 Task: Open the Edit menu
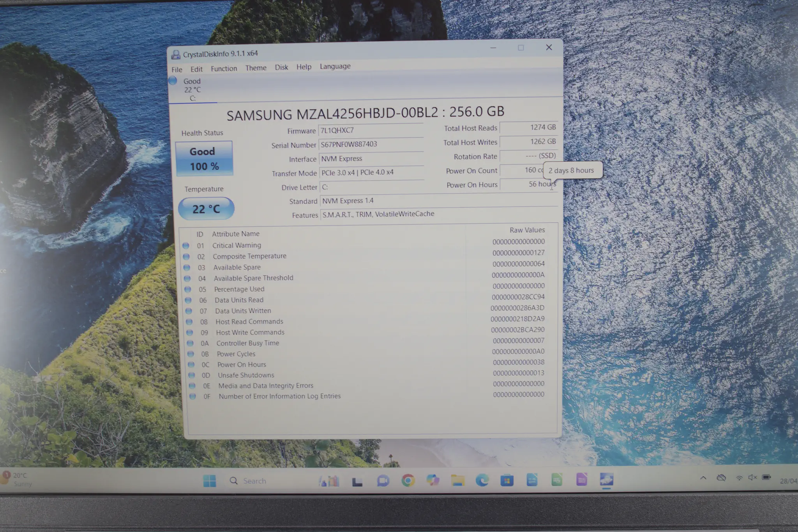pos(196,69)
